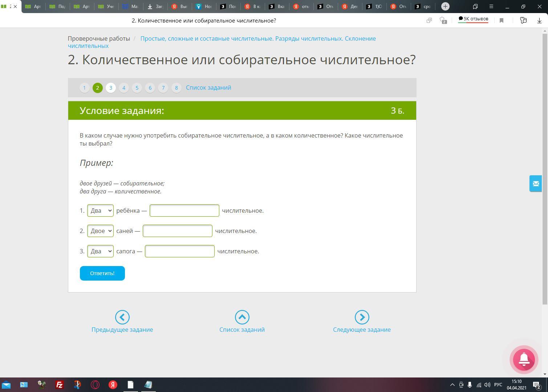Go to task number 6
Viewport: 548px width, 392px height.
pyautogui.click(x=150, y=88)
